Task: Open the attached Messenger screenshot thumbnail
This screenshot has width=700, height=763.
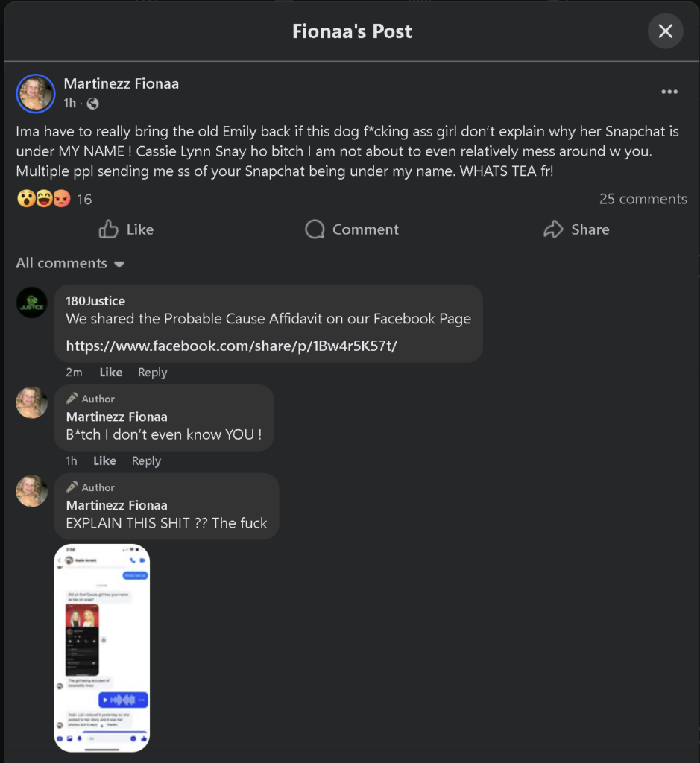Action: pyautogui.click(x=102, y=648)
